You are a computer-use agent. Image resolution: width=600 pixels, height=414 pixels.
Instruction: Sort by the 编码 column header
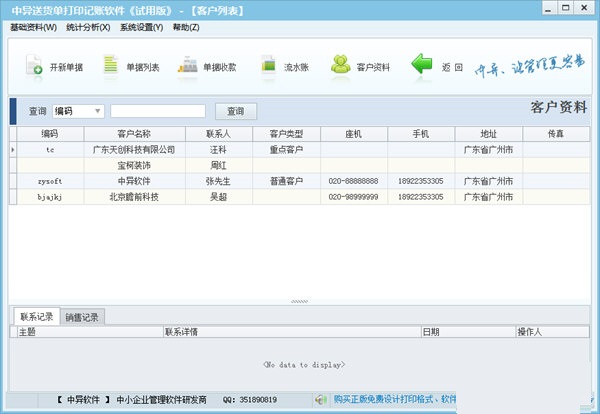pos(50,134)
